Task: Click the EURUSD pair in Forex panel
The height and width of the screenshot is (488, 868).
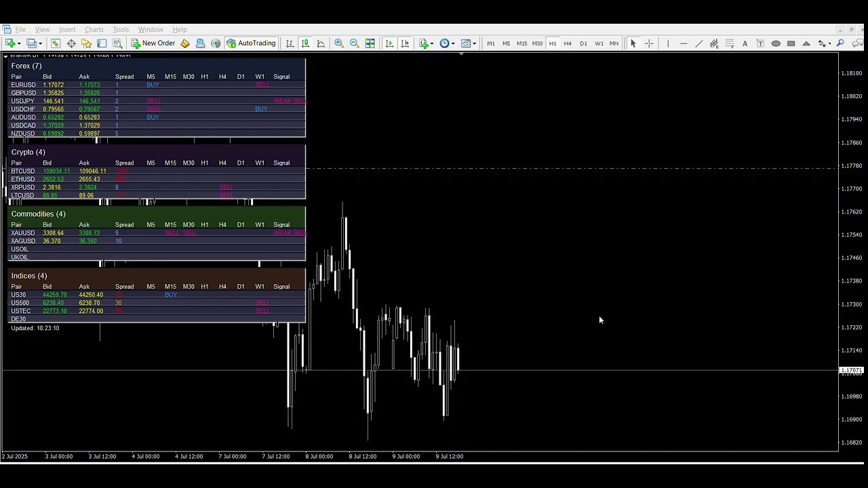Action: [x=23, y=85]
